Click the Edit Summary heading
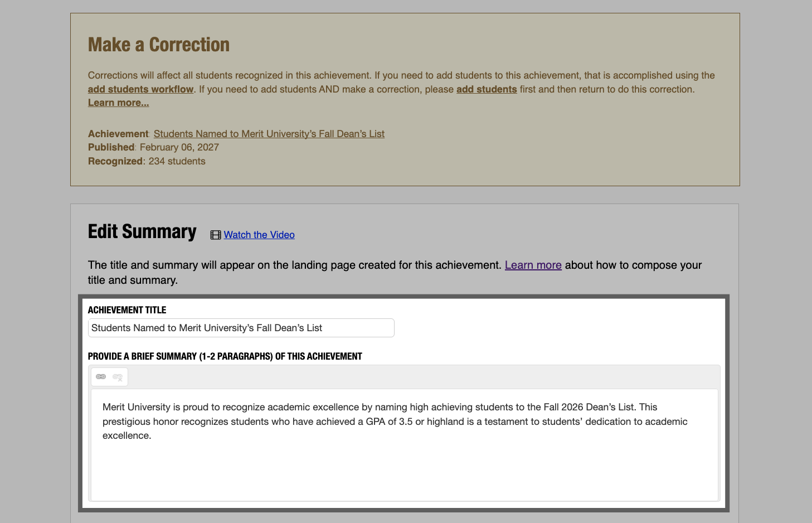This screenshot has width=812, height=523. pos(142,231)
